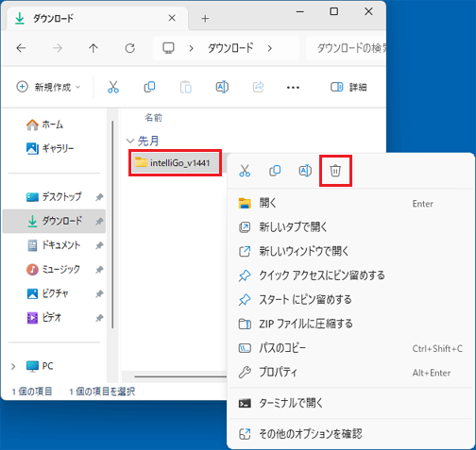The height and width of the screenshot is (450, 476).
Task: Click the Cut icon in the context menu
Action: pos(245,171)
